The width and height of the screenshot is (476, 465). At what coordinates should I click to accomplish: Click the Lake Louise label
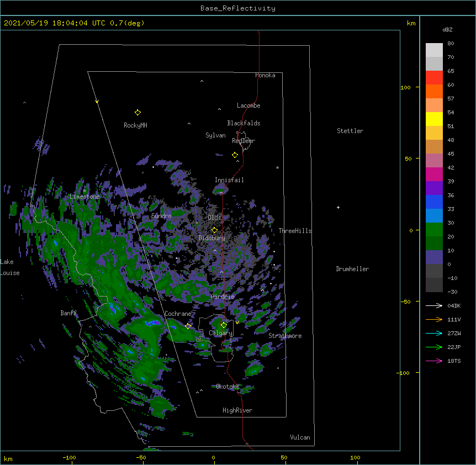point(10,267)
